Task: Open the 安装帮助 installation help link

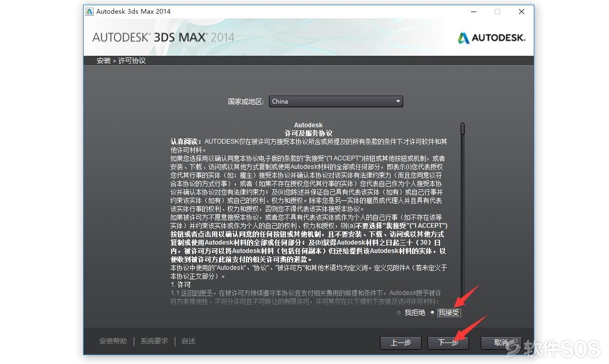Action: 113,341
